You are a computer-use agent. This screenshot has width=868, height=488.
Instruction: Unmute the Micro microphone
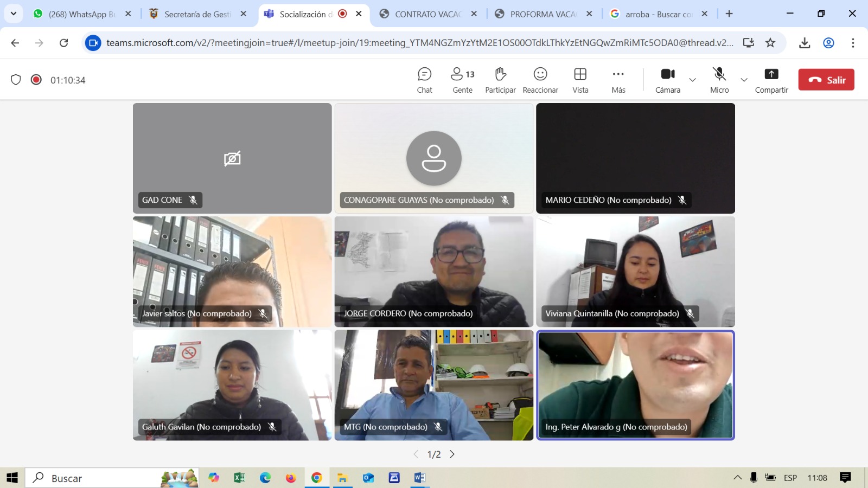tap(719, 80)
